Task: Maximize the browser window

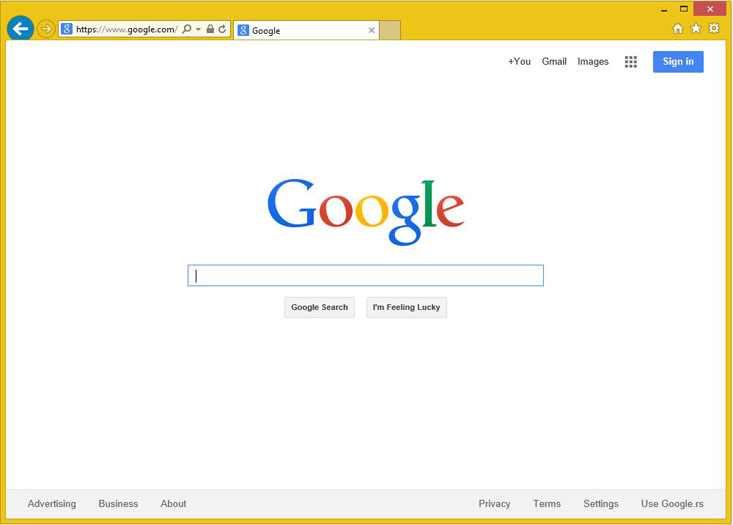Action: 683,9
